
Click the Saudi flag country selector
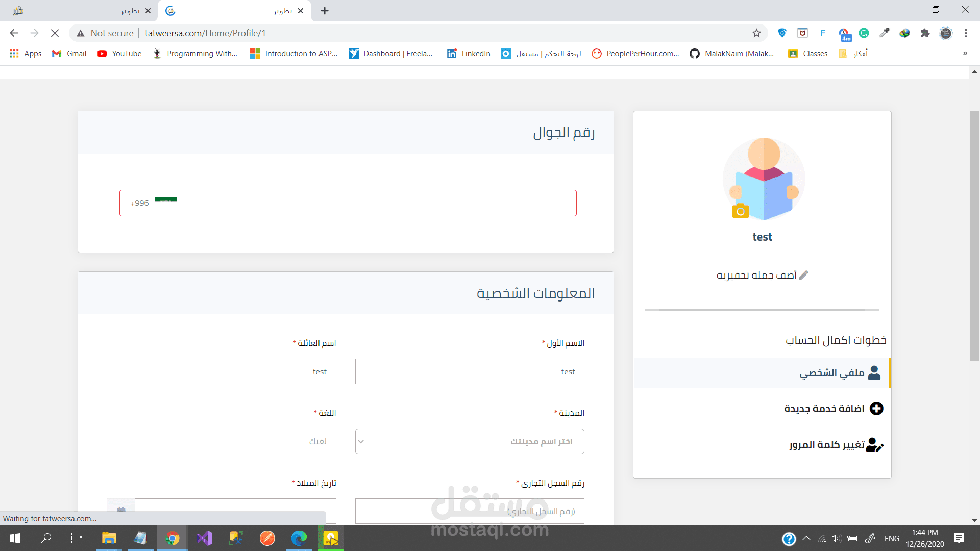165,200
